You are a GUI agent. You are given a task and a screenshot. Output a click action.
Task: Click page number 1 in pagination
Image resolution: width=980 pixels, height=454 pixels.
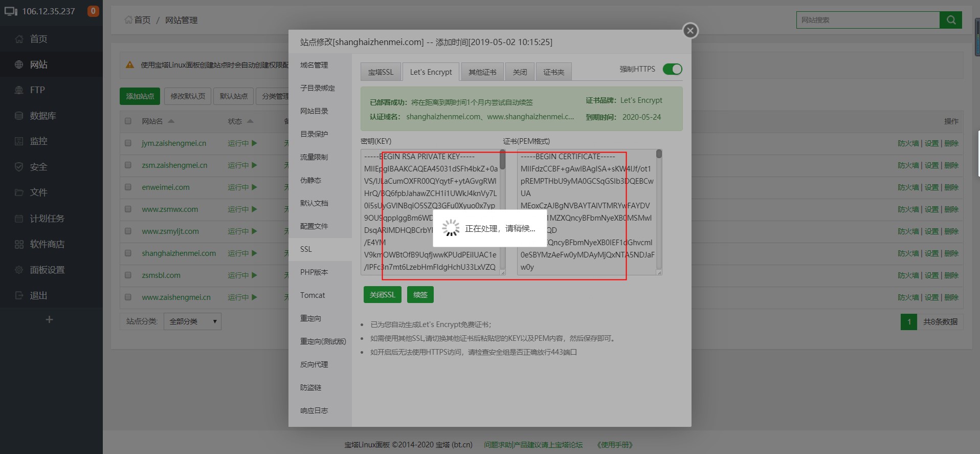point(909,321)
